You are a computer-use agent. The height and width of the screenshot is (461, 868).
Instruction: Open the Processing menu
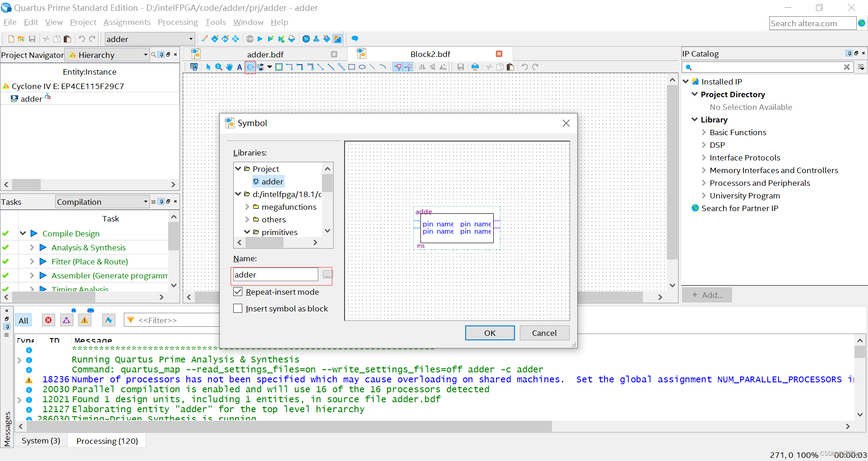click(178, 22)
